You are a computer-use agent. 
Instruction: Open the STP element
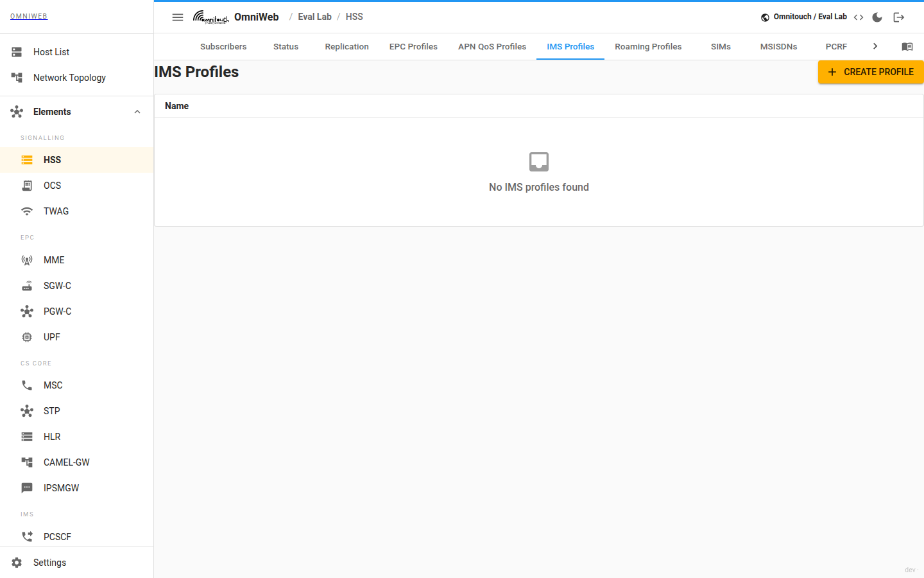(77, 411)
